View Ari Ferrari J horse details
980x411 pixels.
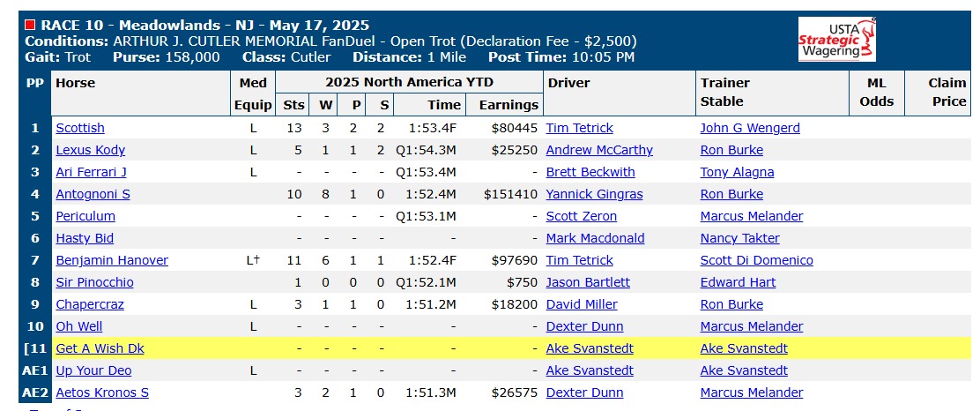[92, 172]
